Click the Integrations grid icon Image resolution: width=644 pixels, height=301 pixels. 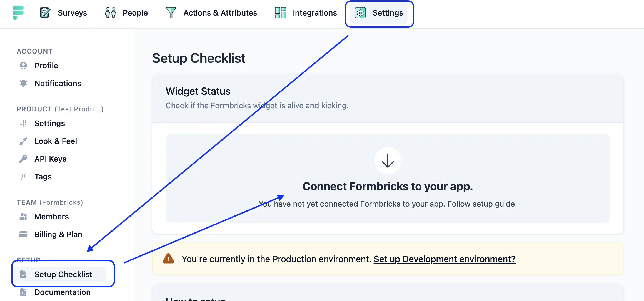pos(280,13)
